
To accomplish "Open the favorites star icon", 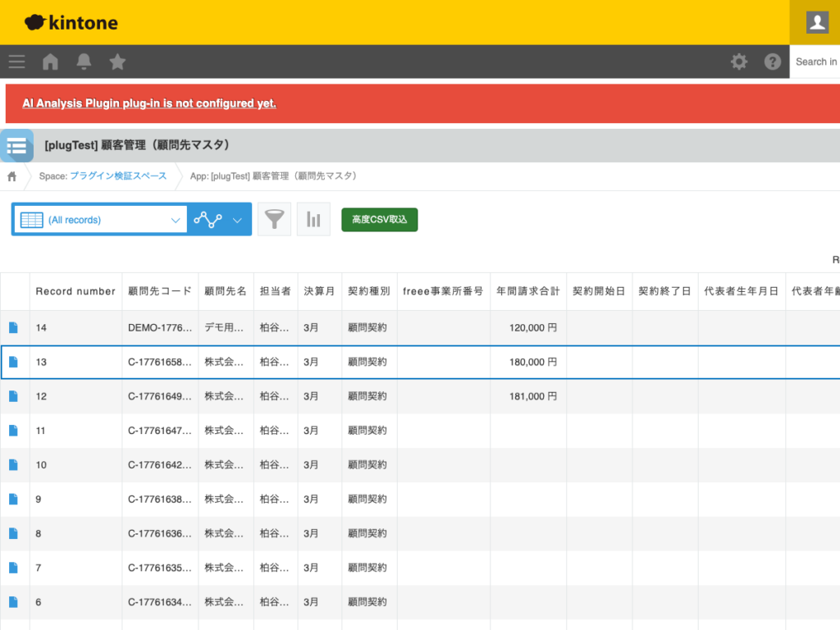I will coord(116,62).
